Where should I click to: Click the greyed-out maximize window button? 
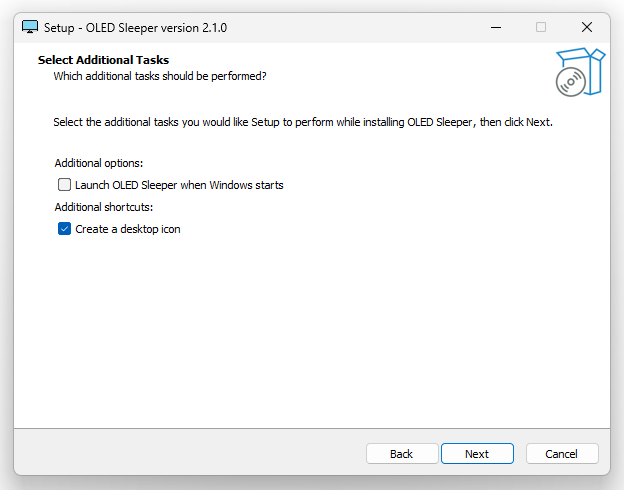tap(541, 27)
